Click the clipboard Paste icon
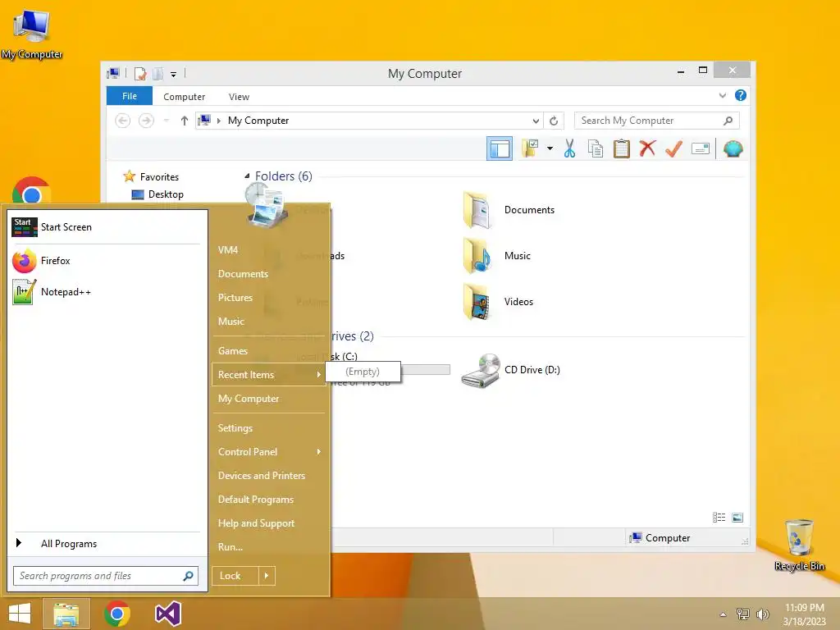This screenshot has height=630, width=840. tap(622, 148)
